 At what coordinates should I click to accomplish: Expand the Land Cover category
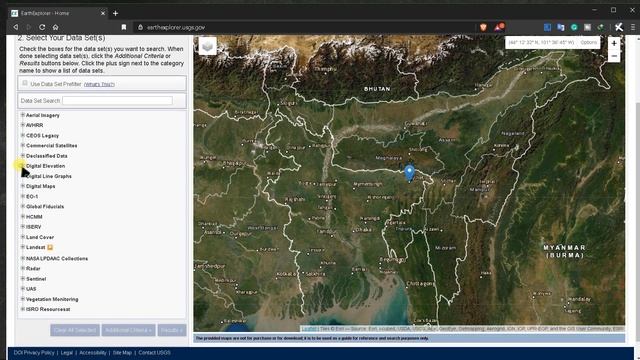coord(23,237)
